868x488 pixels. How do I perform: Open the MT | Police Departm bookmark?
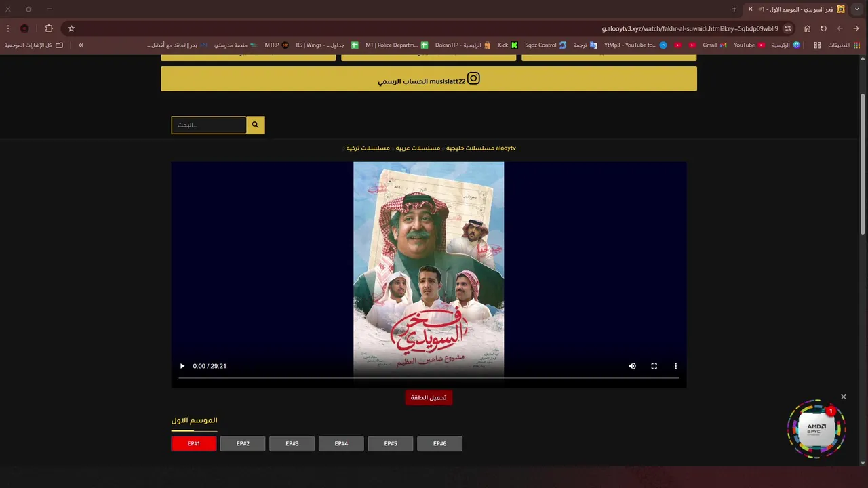[397, 45]
